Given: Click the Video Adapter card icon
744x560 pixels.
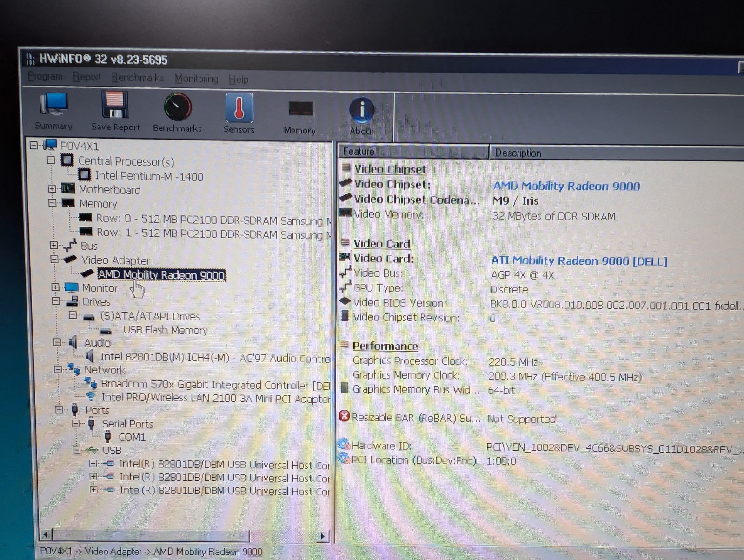Looking at the screenshot, I should click(70, 259).
